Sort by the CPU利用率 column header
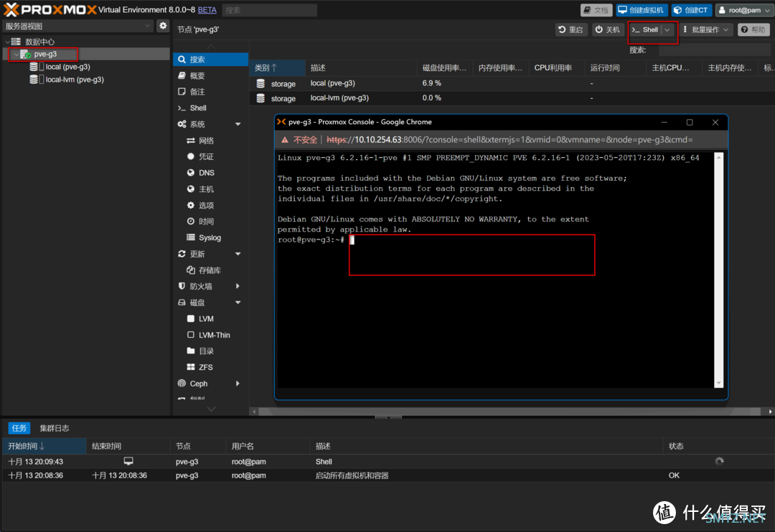Screen dimensions: 775x532 tap(557, 67)
